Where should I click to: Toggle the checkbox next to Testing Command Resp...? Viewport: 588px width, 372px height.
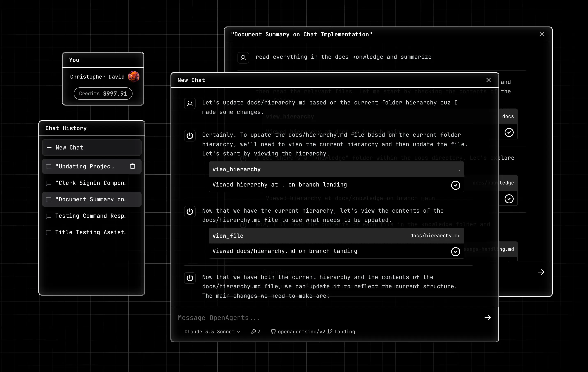tap(48, 216)
